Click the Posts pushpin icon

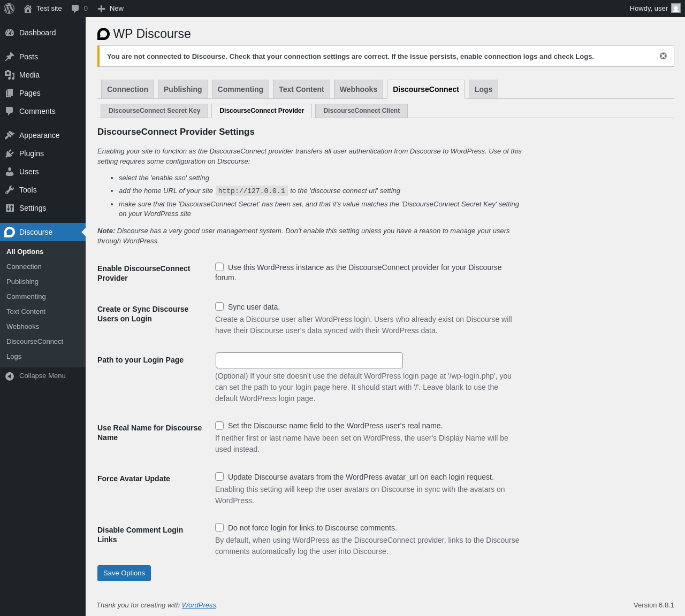10,57
